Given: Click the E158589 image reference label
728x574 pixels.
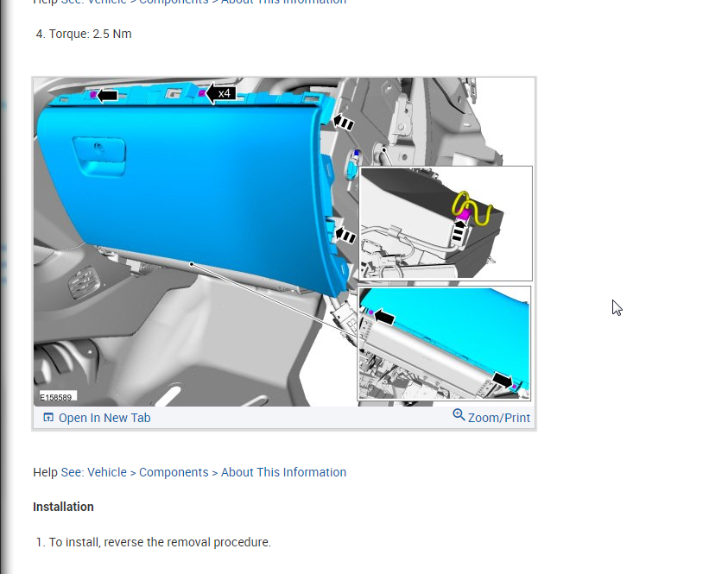Looking at the screenshot, I should click(x=56, y=397).
